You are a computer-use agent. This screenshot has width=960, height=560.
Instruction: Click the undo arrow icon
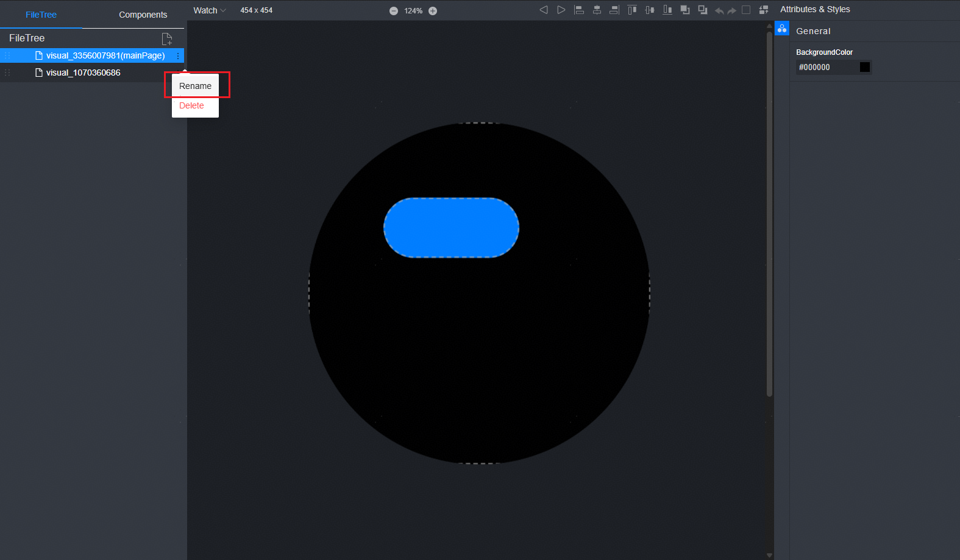tap(719, 10)
